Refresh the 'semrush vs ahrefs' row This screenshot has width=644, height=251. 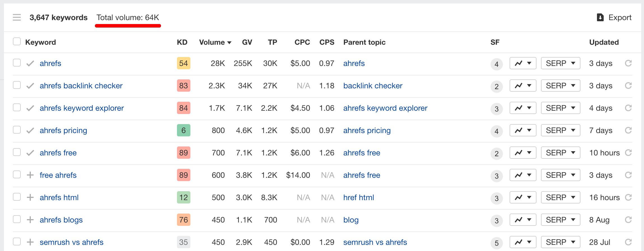click(x=628, y=242)
